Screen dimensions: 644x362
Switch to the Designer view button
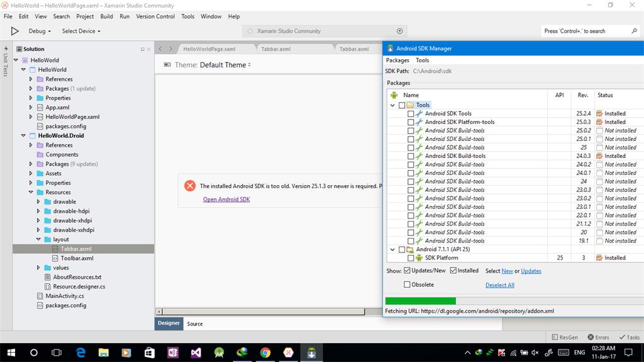tap(169, 324)
